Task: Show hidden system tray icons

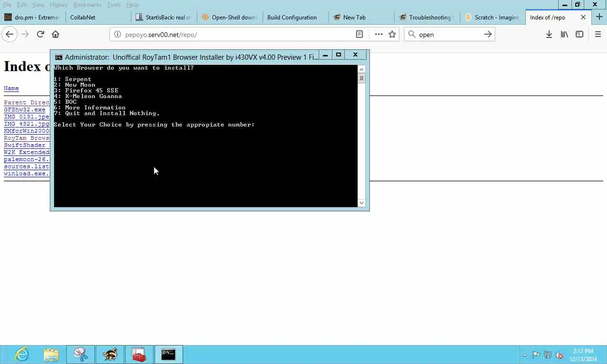Action: pyautogui.click(x=524, y=355)
